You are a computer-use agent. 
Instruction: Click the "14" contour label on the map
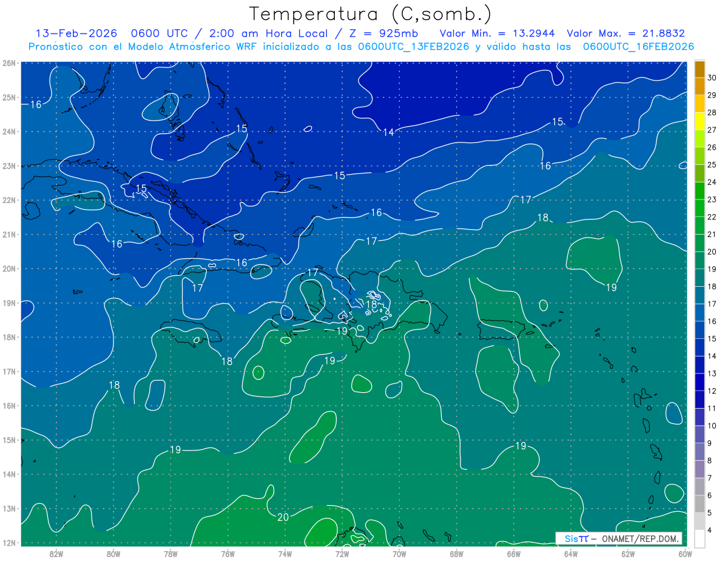click(388, 132)
